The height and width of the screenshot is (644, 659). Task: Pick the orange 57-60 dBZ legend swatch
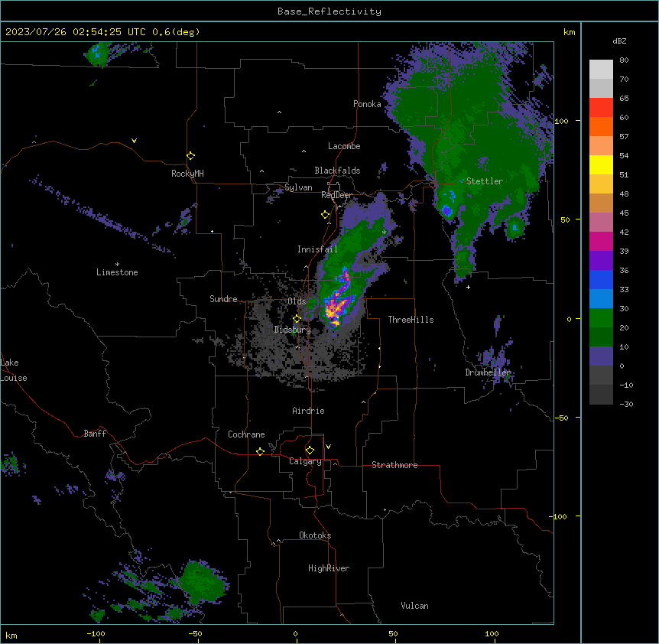pyautogui.click(x=601, y=126)
